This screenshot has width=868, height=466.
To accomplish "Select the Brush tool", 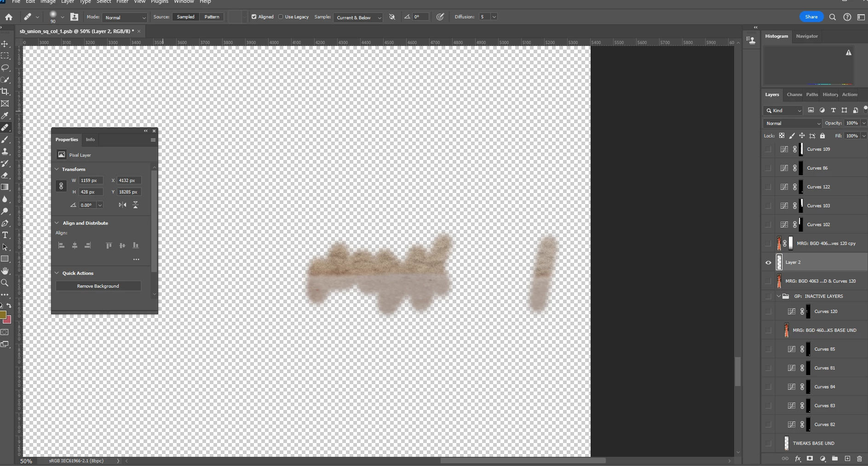I will tap(5, 139).
